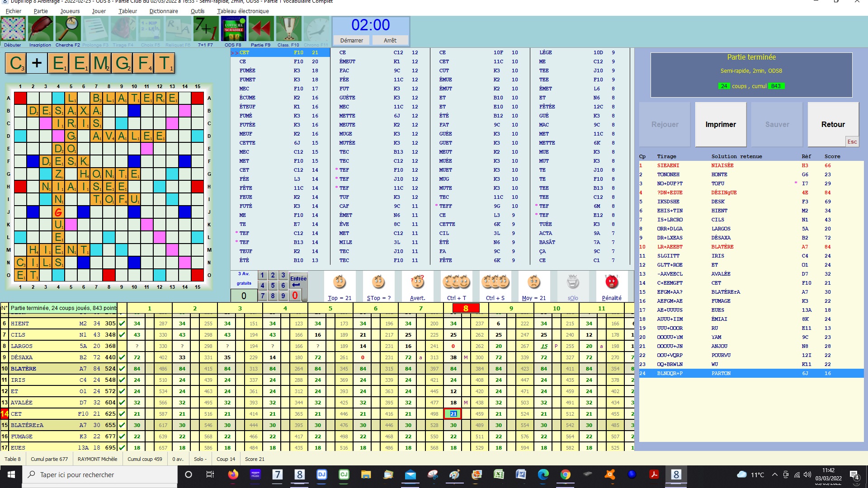Open the Dictionnaire menu
This screenshot has height=488, width=868.
tap(163, 11)
